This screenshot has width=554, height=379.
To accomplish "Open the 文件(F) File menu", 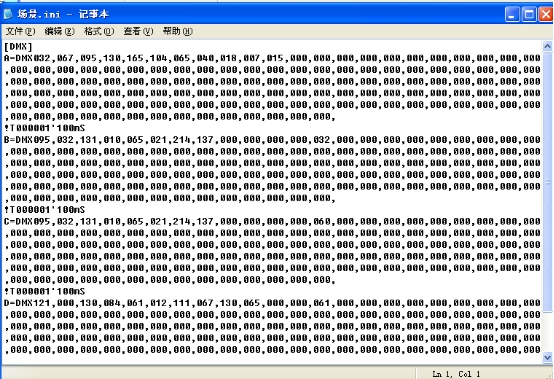I will pos(20,31).
